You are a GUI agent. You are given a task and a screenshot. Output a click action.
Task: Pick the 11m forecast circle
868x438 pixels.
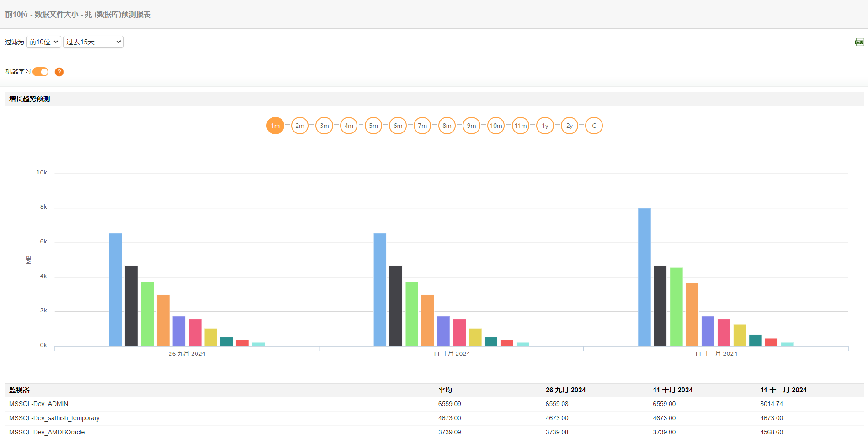click(x=520, y=126)
